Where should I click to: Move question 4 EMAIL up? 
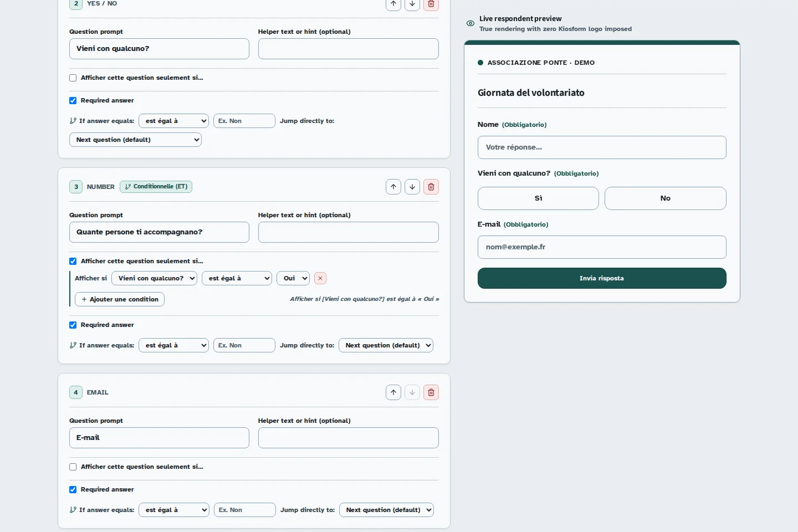coord(393,392)
